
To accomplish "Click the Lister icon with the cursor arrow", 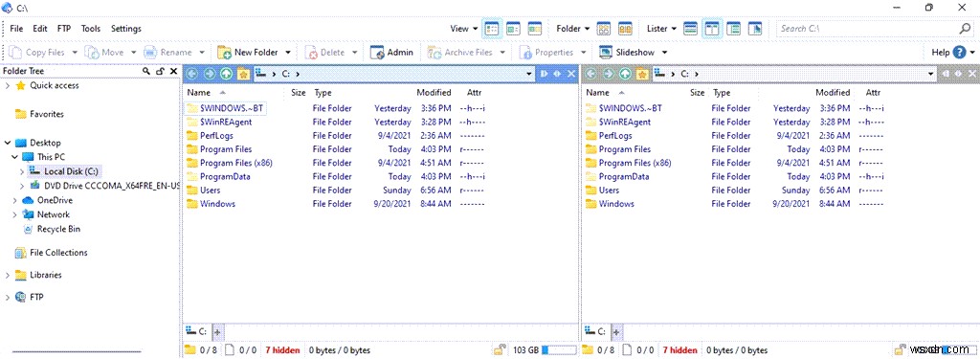I will tap(756, 28).
